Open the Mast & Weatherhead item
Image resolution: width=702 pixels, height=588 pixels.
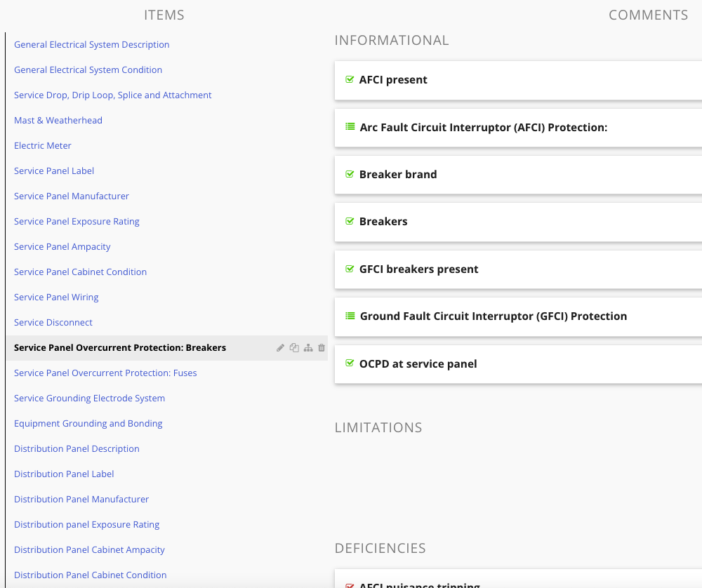tap(58, 121)
